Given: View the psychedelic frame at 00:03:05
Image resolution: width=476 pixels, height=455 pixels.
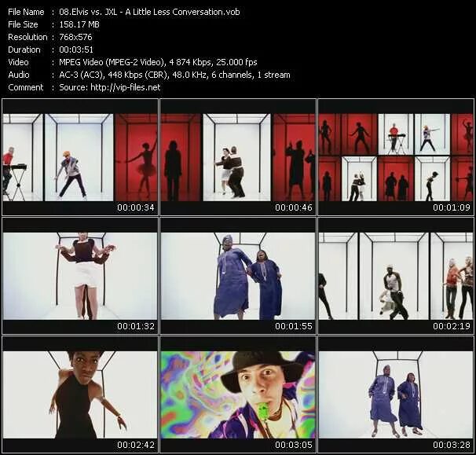Looking at the screenshot, I should pos(238,394).
